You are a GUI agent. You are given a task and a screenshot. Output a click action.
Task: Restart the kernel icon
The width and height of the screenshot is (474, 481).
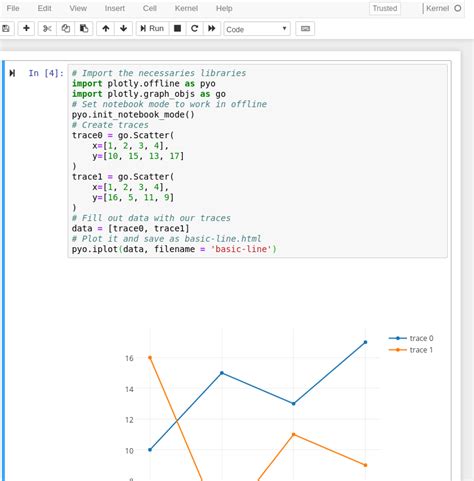tap(195, 28)
